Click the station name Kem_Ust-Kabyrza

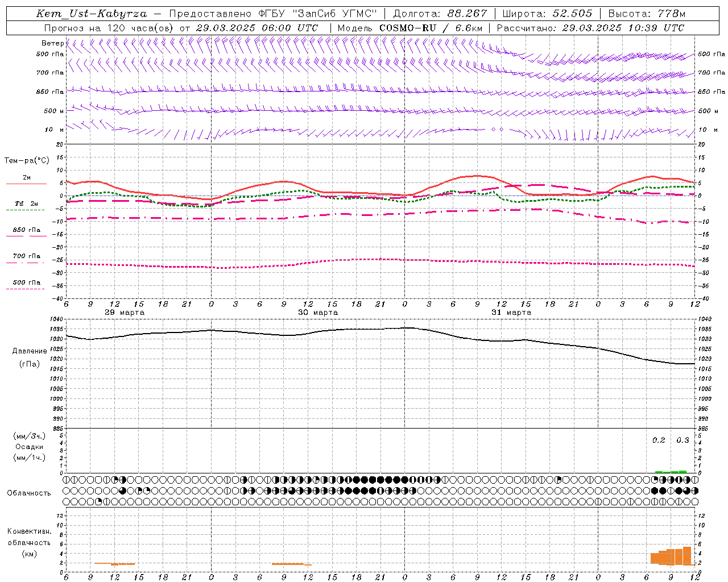pos(91,14)
